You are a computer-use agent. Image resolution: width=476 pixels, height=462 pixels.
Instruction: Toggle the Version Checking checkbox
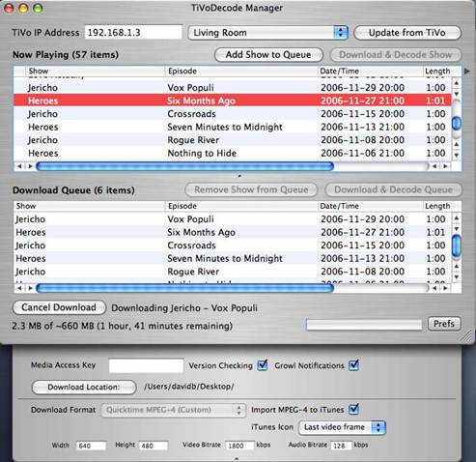click(x=263, y=365)
